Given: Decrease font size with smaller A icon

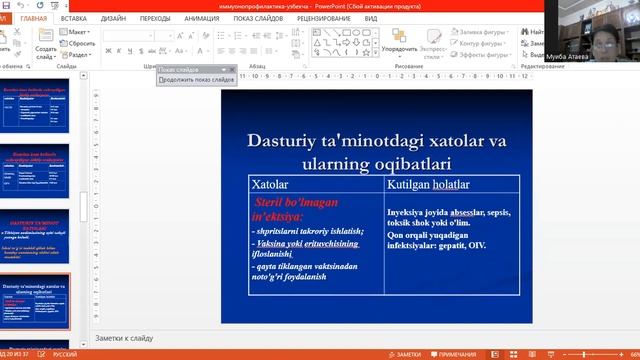Looking at the screenshot, I should click(x=191, y=36).
